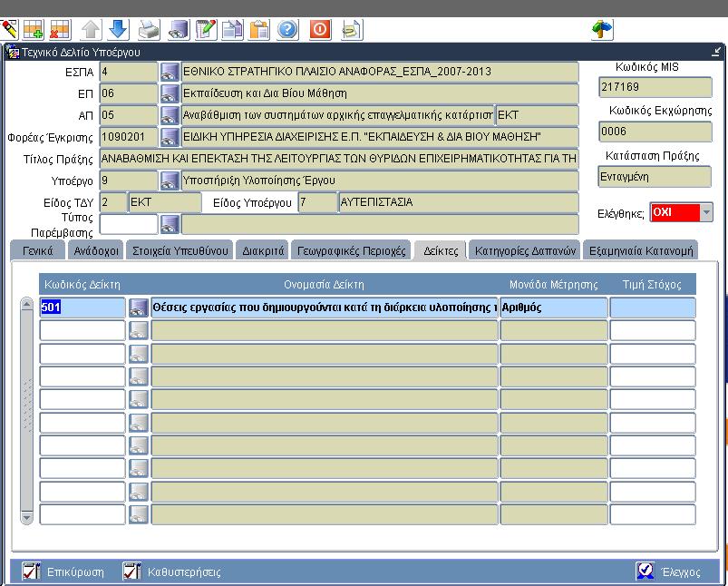
Task: Click the delete row icon with red X
Action: pos(61,30)
